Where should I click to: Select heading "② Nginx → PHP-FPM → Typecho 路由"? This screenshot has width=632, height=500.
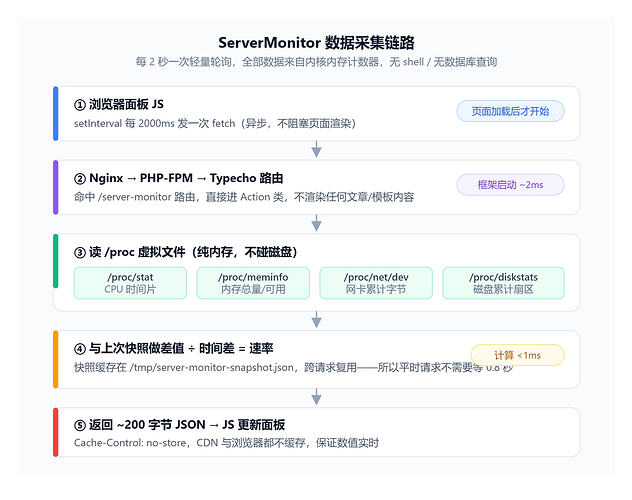coord(179,178)
